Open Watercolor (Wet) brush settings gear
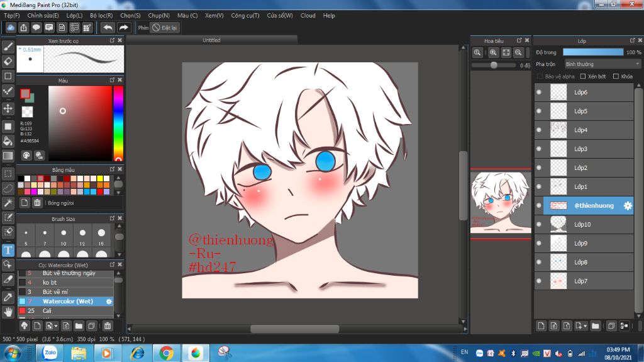 [109, 302]
